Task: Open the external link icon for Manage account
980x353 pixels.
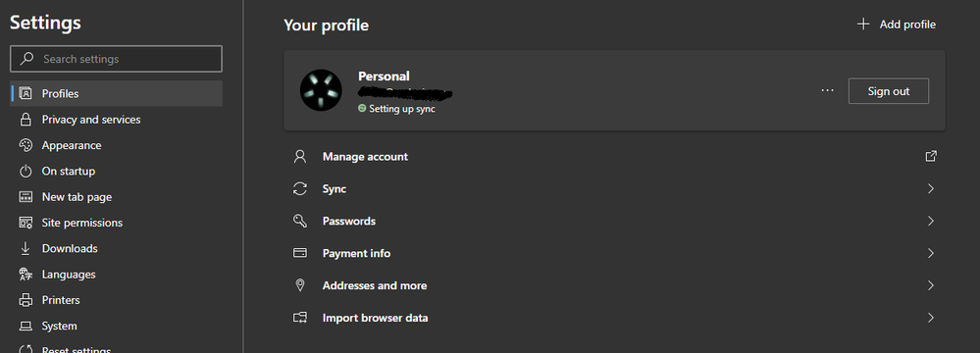Action: tap(931, 156)
